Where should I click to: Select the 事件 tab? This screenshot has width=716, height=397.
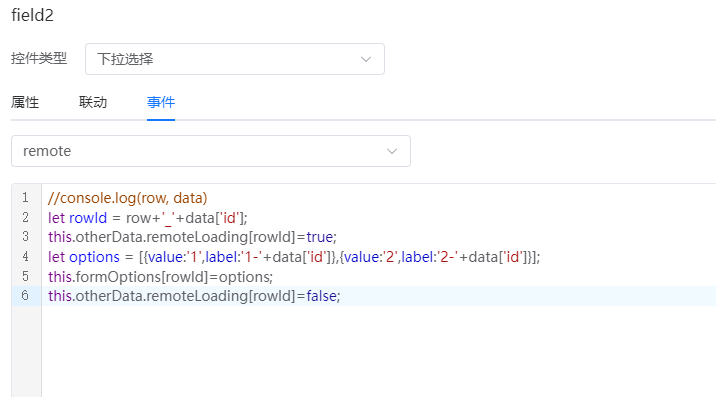[161, 102]
